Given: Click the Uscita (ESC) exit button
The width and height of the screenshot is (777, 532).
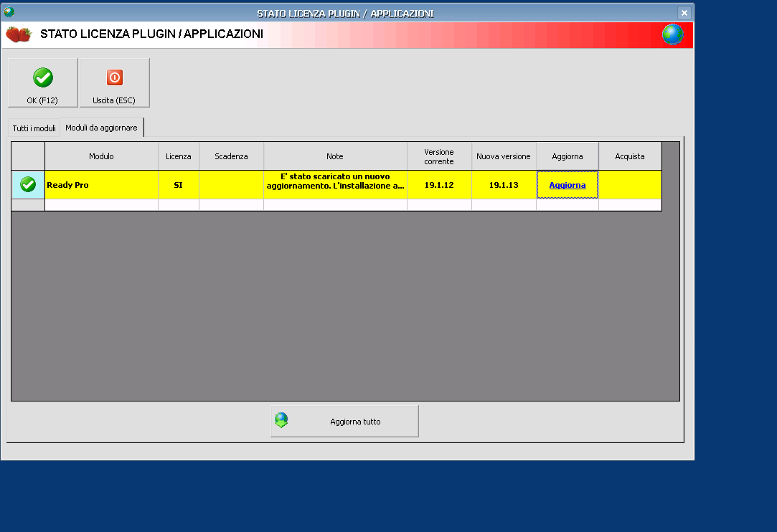Looking at the screenshot, I should tap(115, 82).
